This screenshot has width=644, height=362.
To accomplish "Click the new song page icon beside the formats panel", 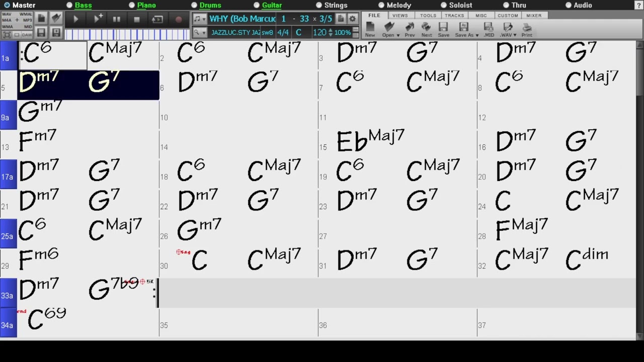I will click(x=41, y=19).
